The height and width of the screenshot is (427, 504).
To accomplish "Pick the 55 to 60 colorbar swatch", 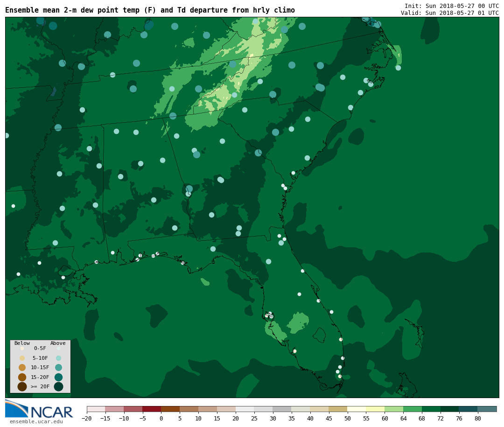I will tap(375, 409).
